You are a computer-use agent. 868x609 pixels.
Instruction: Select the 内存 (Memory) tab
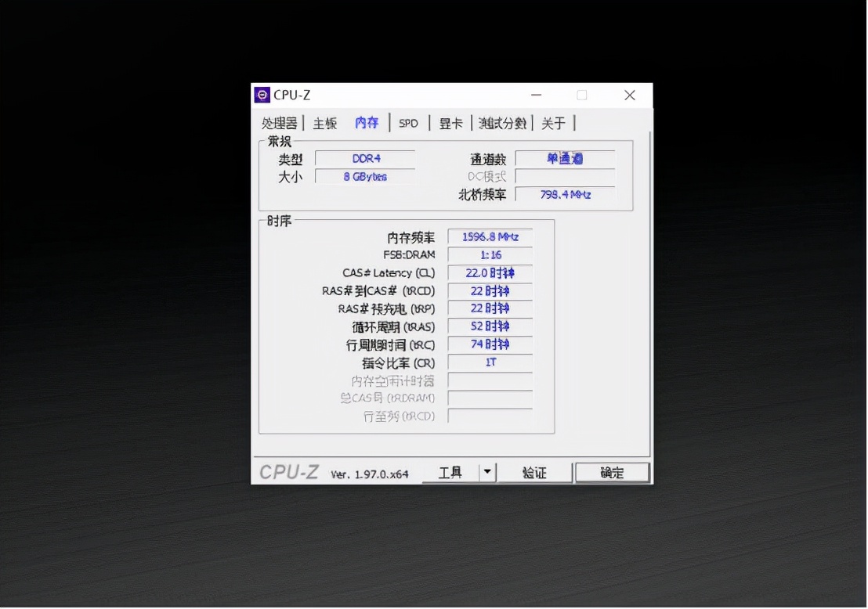click(x=366, y=123)
